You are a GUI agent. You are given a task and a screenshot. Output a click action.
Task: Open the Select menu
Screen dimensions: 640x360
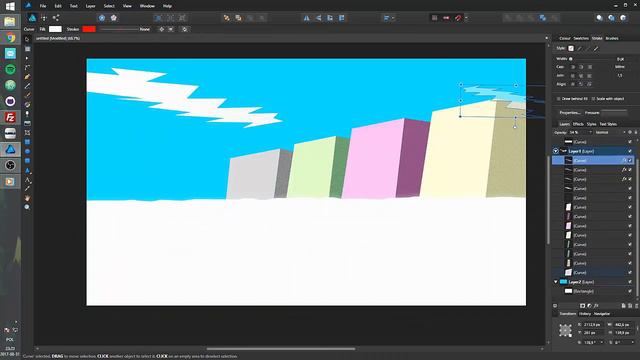109,6
